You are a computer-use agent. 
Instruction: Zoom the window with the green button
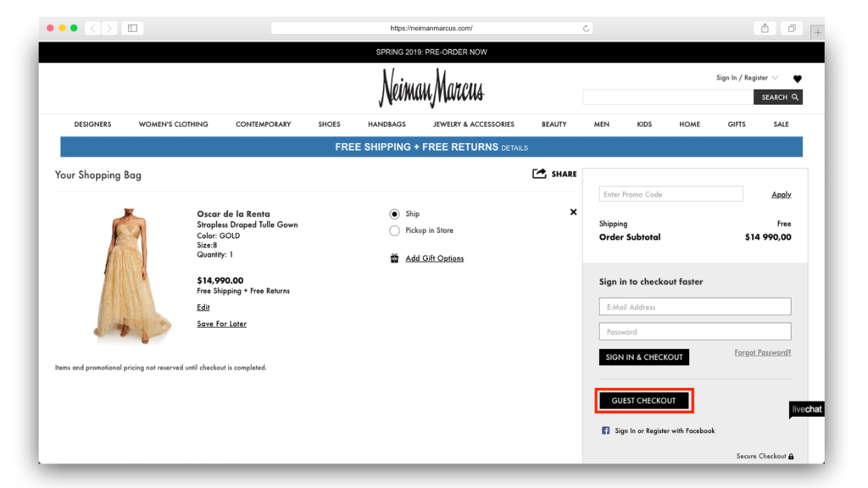pos(74,28)
